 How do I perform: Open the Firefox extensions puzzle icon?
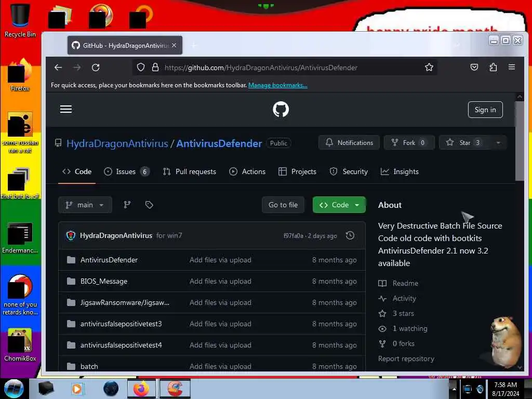click(493, 67)
